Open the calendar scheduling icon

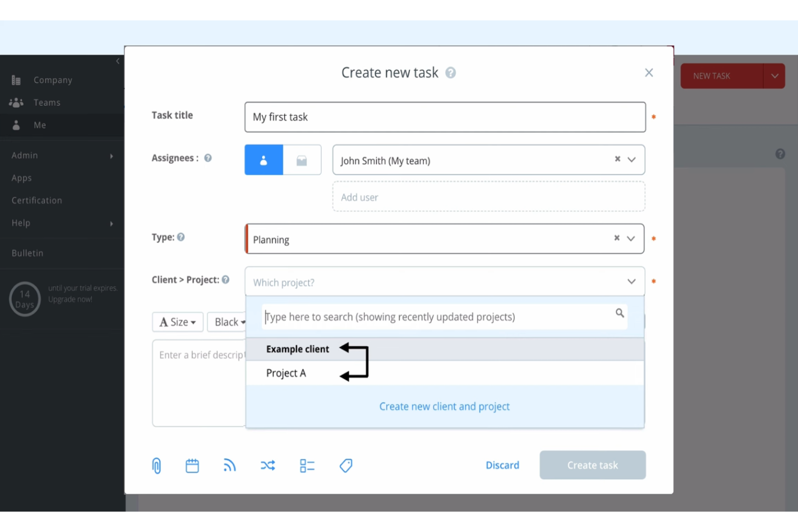[192, 465]
